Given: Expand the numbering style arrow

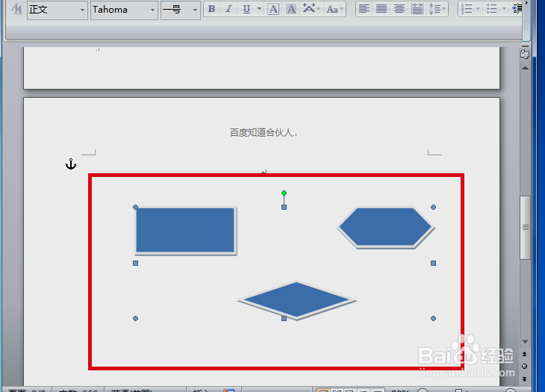Looking at the screenshot, I should (478, 9).
